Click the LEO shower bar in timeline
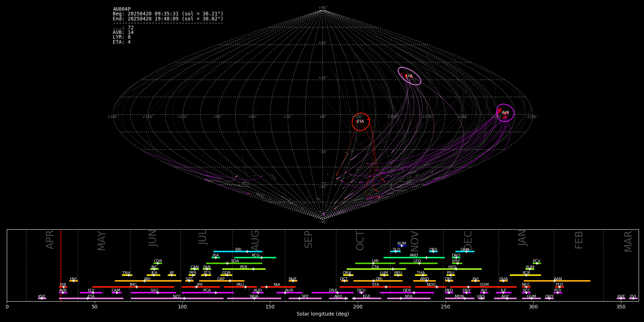Viewport: 644px width, 322px height. (418, 263)
